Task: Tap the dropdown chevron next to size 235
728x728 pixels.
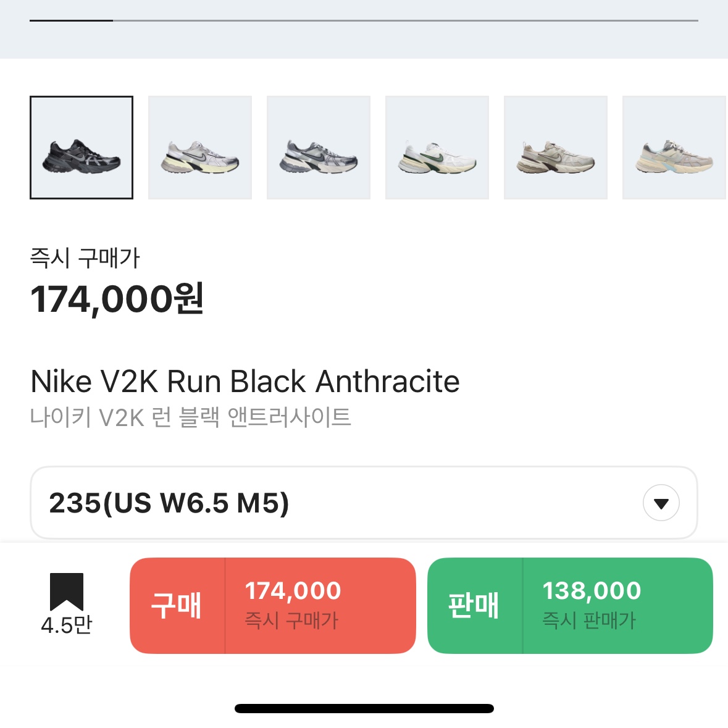Action: 660,503
